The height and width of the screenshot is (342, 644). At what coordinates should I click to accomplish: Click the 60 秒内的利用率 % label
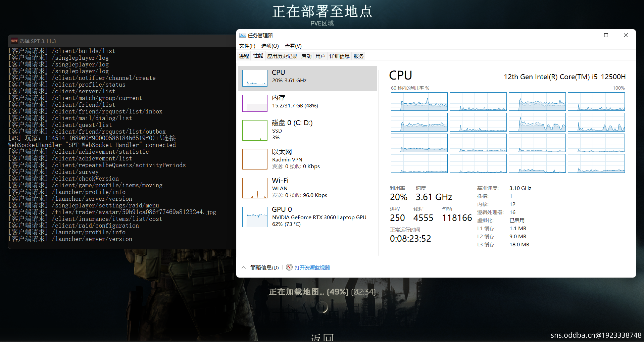410,88
